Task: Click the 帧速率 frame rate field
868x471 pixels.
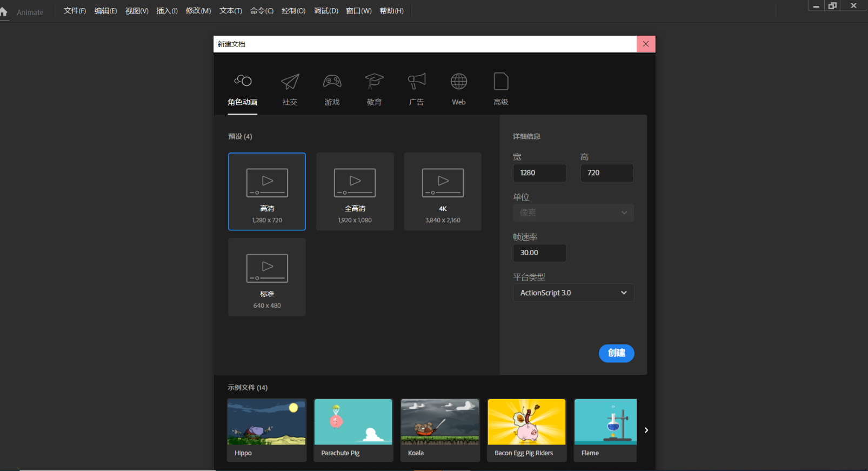Action: click(x=539, y=253)
